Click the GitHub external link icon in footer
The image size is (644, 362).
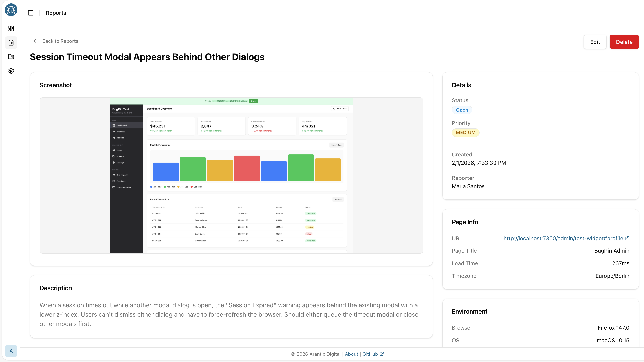[x=382, y=354]
